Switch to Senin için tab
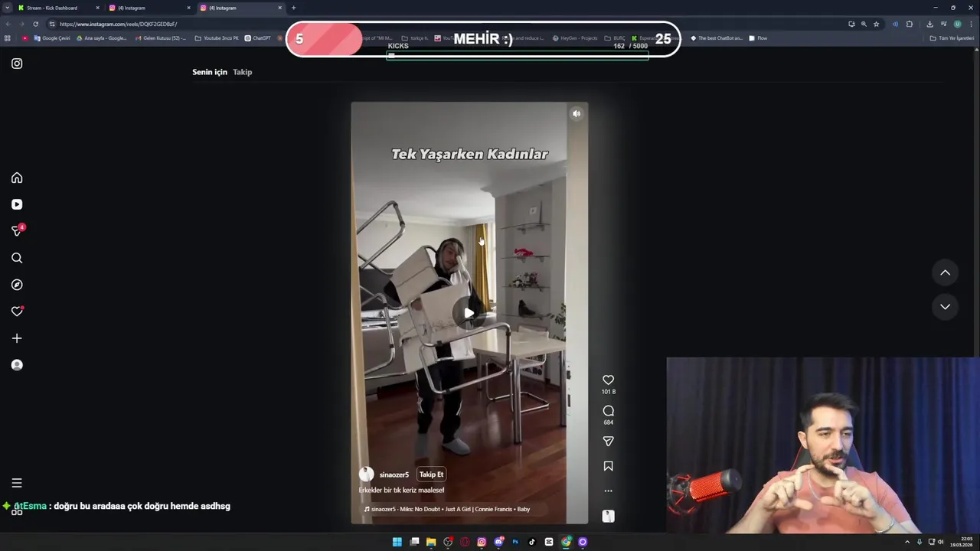This screenshot has height=551, width=980. pos(209,72)
